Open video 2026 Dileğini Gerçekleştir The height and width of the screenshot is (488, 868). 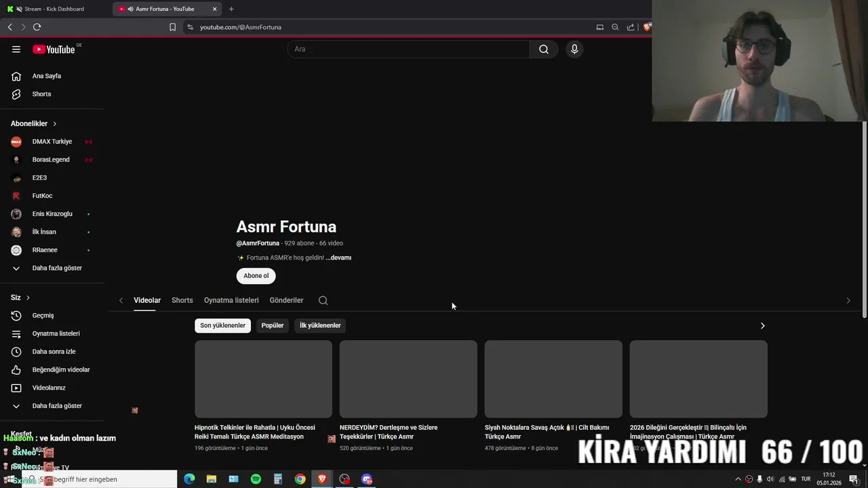(688, 432)
